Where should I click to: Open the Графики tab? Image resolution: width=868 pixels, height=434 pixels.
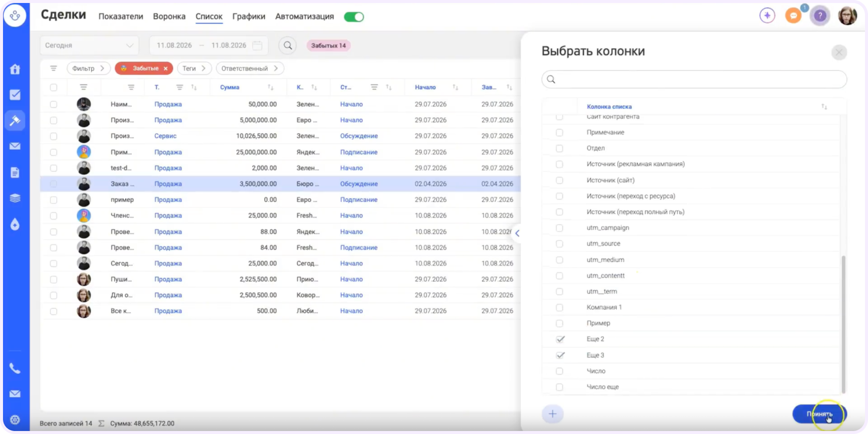pyautogui.click(x=249, y=16)
